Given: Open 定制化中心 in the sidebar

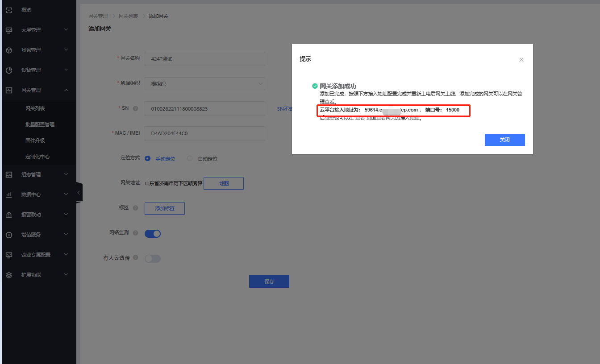Looking at the screenshot, I should pos(37,157).
